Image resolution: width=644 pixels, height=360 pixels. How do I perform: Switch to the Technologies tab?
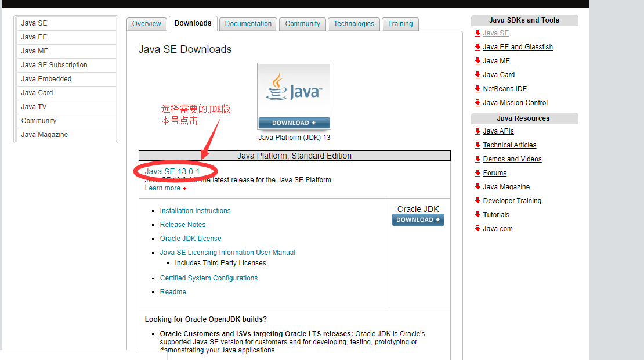354,24
